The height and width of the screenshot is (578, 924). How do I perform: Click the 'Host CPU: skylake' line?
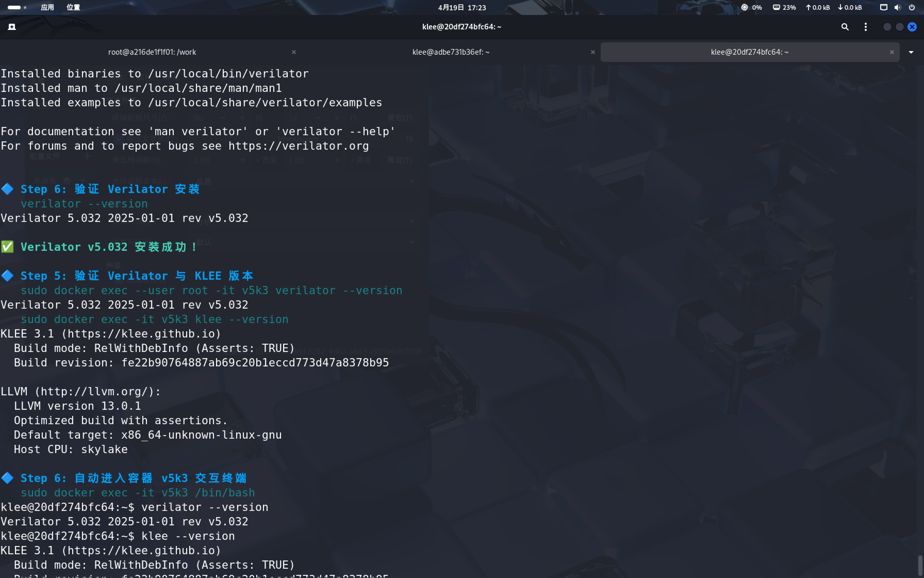(x=71, y=449)
